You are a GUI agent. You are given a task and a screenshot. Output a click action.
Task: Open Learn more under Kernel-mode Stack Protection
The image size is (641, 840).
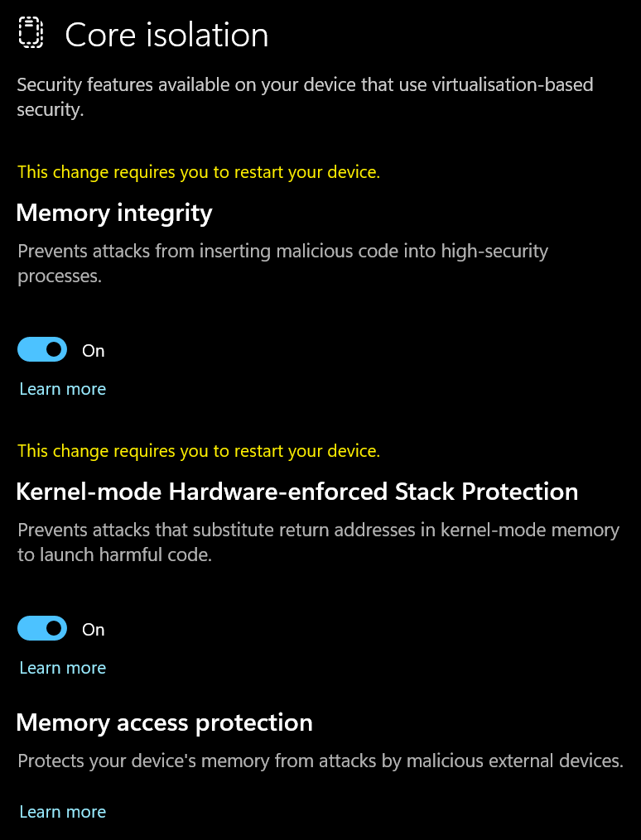click(63, 668)
